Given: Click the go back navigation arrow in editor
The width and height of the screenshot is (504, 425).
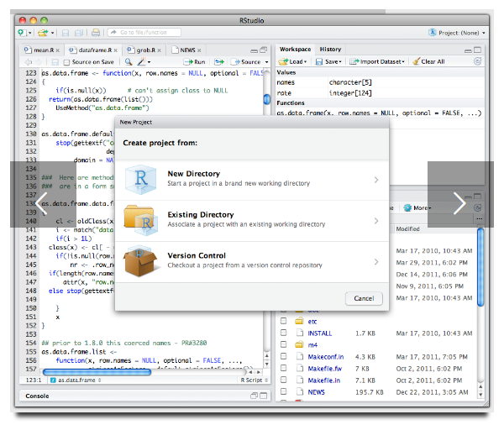Looking at the screenshot, I should [x=29, y=61].
